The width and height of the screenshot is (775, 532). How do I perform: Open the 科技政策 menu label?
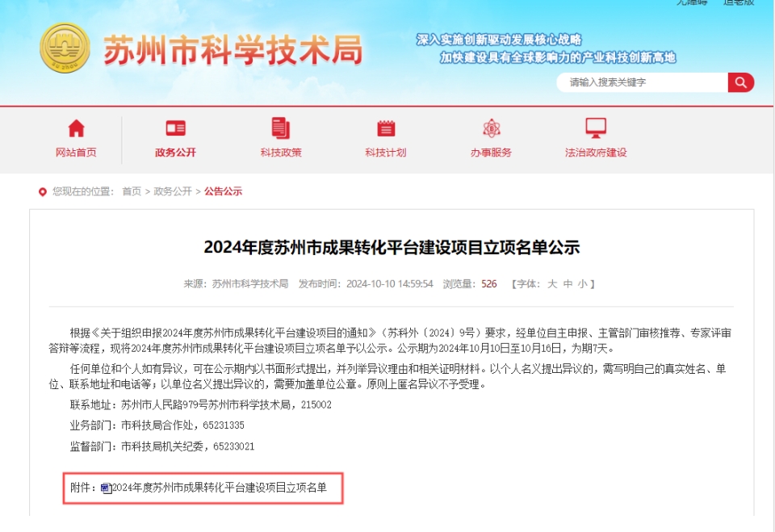coord(281,153)
